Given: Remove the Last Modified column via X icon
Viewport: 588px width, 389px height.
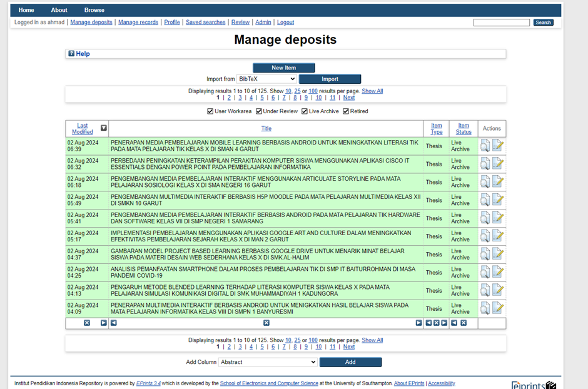Looking at the screenshot, I should [x=87, y=323].
